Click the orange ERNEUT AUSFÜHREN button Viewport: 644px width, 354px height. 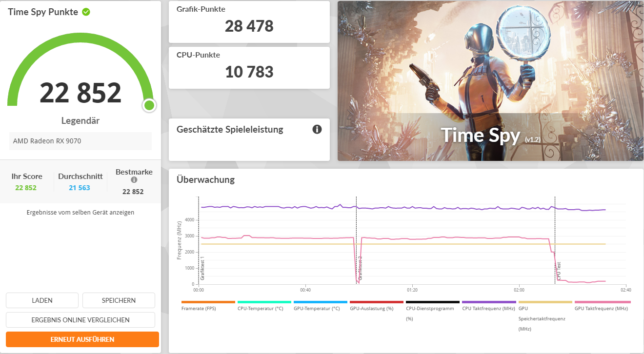pos(82,339)
